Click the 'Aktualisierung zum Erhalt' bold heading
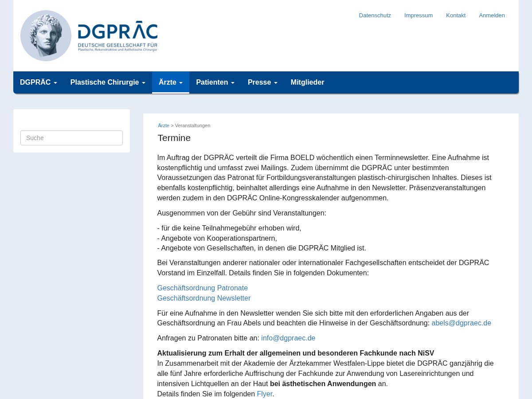The width and height of the screenshot is (532, 399). point(296,353)
